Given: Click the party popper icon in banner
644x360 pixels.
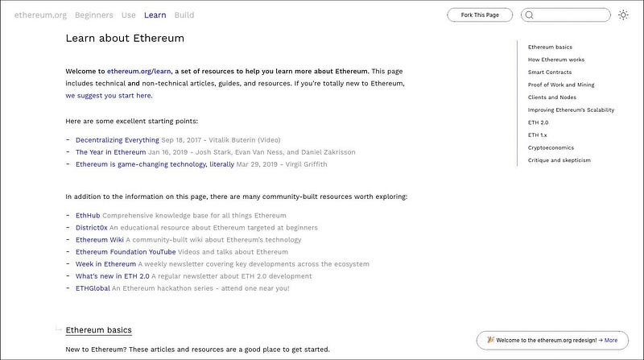Looking at the screenshot, I should 490,340.
